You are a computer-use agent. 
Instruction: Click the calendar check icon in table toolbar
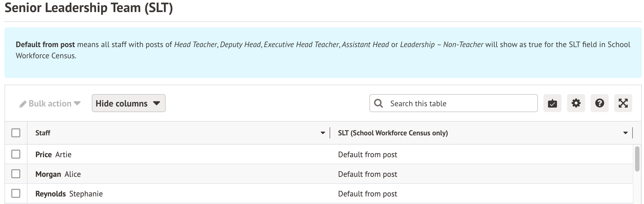click(x=552, y=103)
